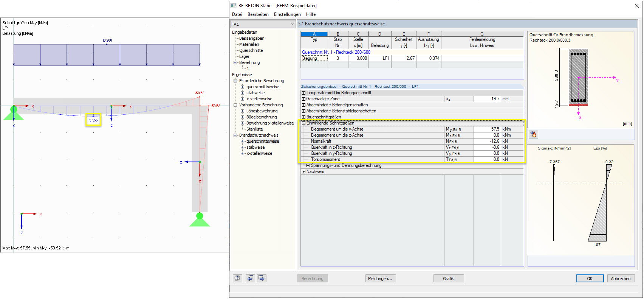644x299 pixels.
Task: Go to previous module window with left-arrow icon
Action: [x=250, y=278]
